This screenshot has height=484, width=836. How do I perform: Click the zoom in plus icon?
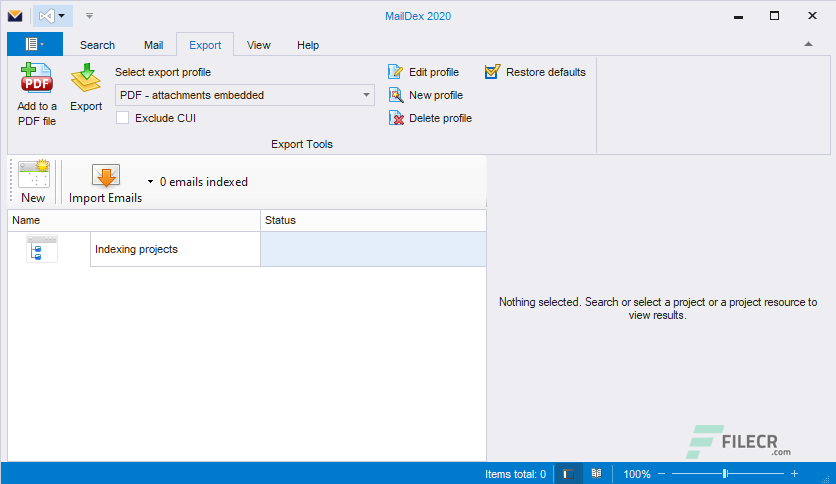coord(794,473)
